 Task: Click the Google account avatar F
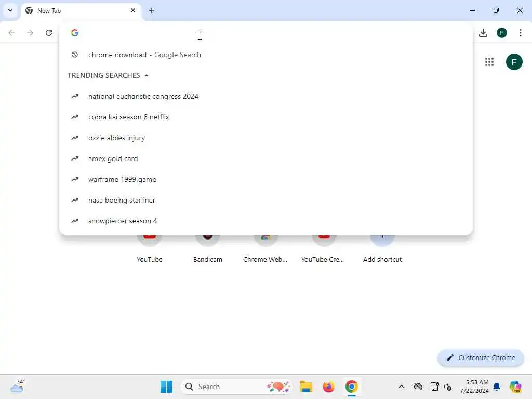point(514,62)
